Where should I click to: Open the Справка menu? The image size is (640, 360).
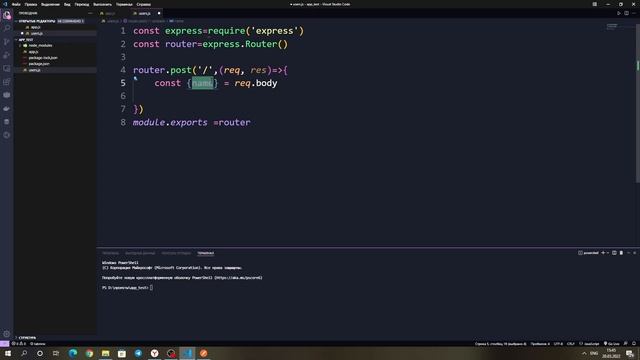tap(144, 4)
